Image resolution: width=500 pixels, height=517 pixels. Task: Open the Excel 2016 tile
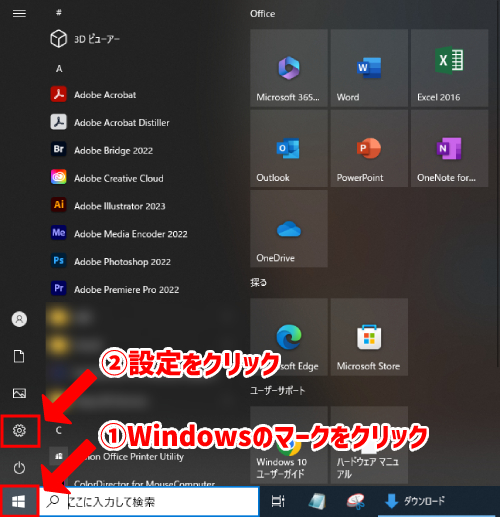coord(449,68)
